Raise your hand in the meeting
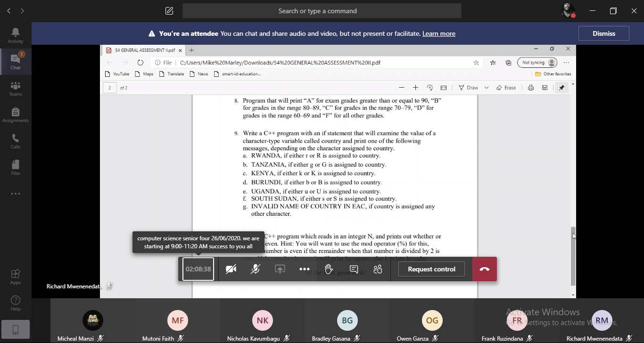The image size is (644, 343). coord(329,269)
